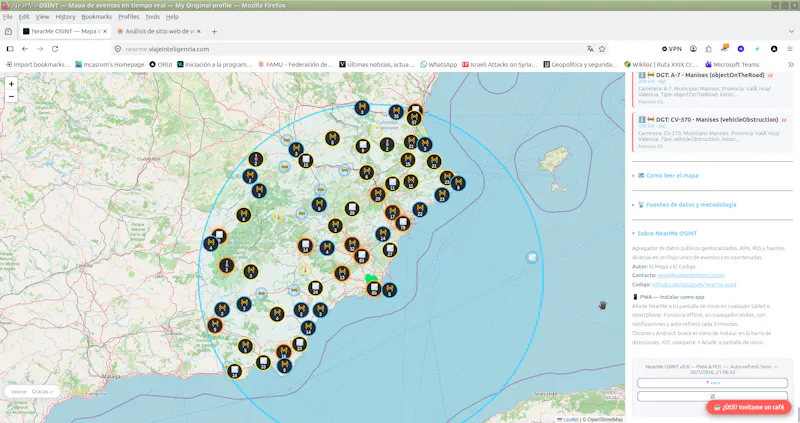Open the Bookmarks menu
Screen dimensions: 800x423
96,17
